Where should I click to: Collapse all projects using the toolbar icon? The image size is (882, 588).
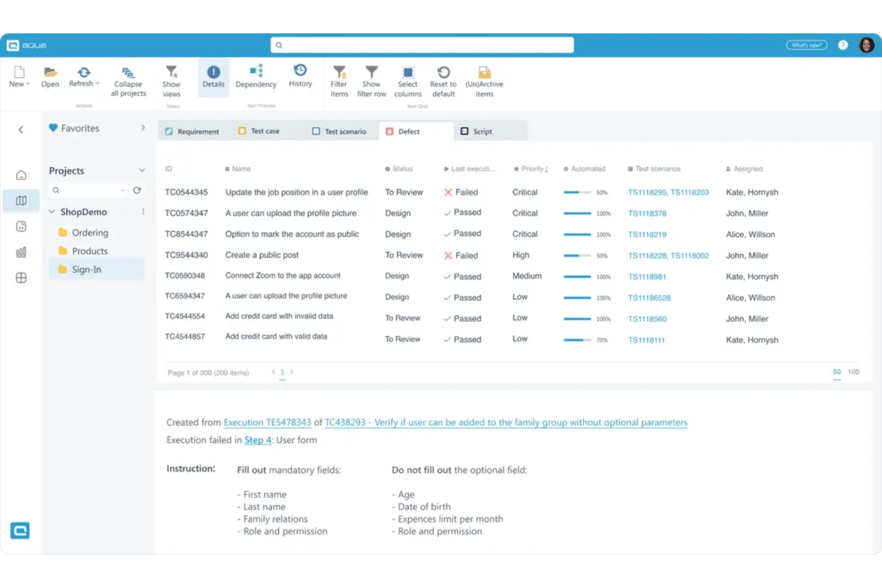click(128, 73)
